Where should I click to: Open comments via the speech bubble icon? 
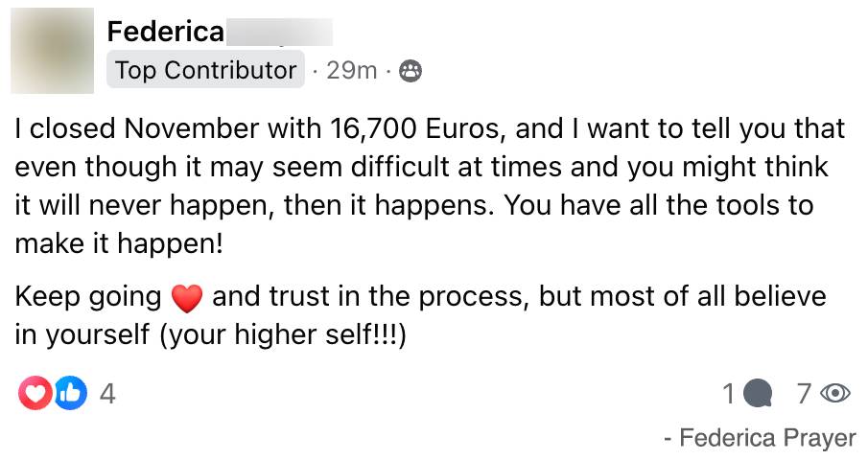click(758, 394)
